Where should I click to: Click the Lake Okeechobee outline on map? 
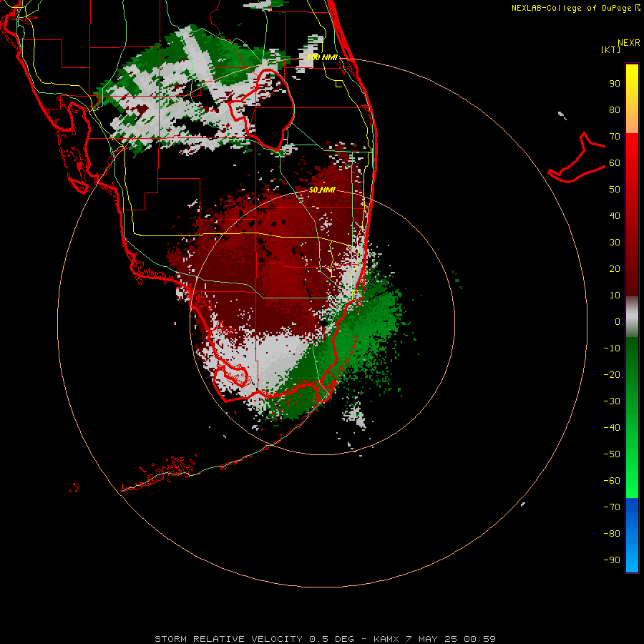tap(262, 110)
